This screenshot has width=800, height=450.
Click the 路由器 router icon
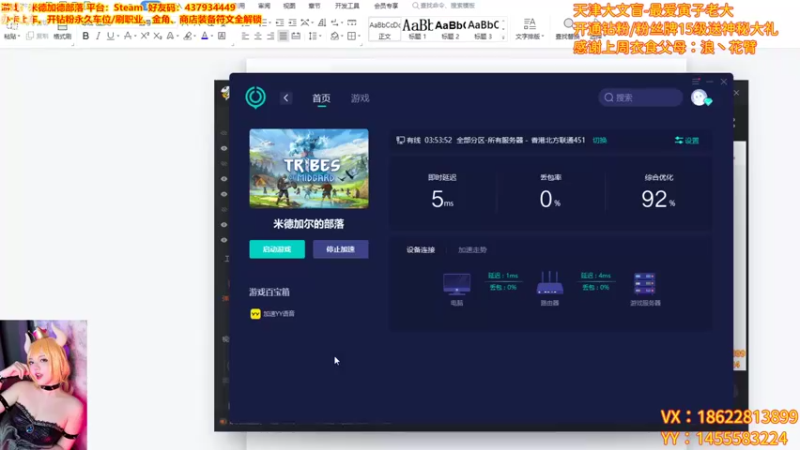click(x=549, y=283)
